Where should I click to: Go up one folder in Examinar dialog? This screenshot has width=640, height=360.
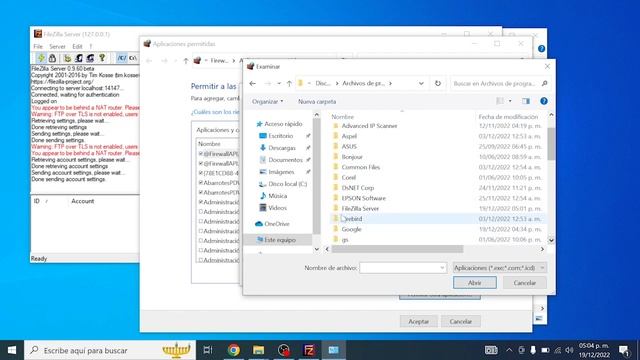coord(289,83)
